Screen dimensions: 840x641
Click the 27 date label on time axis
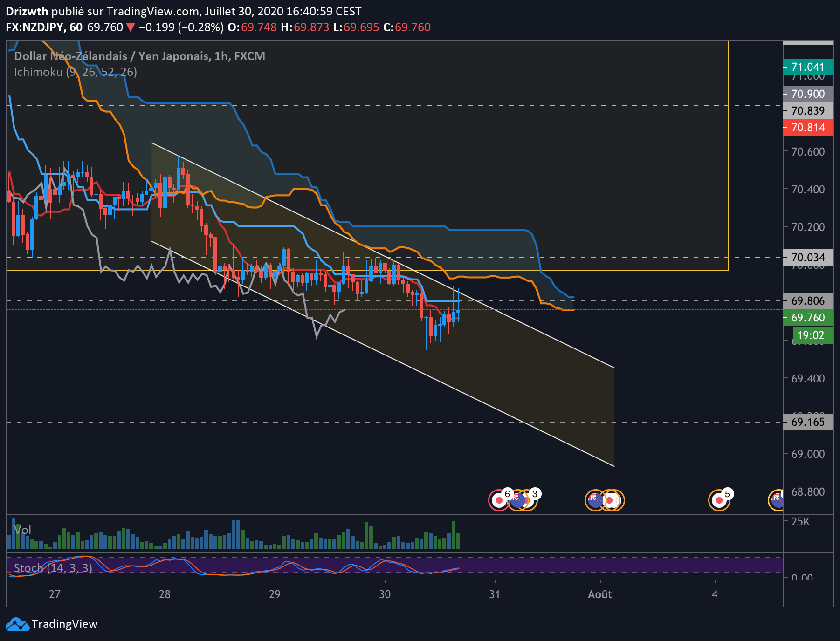tap(55, 594)
